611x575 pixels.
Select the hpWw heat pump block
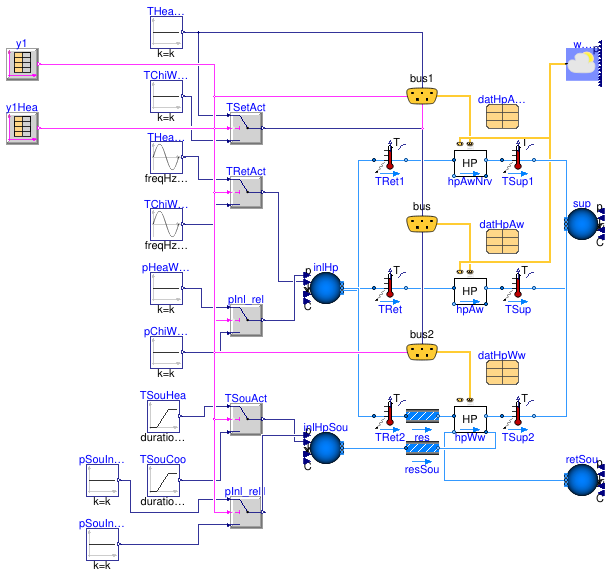point(470,420)
